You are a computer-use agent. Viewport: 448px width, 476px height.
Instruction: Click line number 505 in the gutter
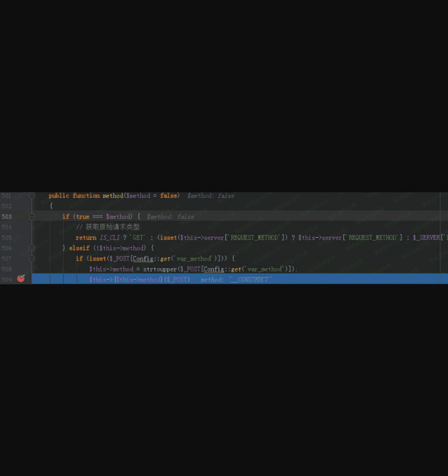pos(7,238)
